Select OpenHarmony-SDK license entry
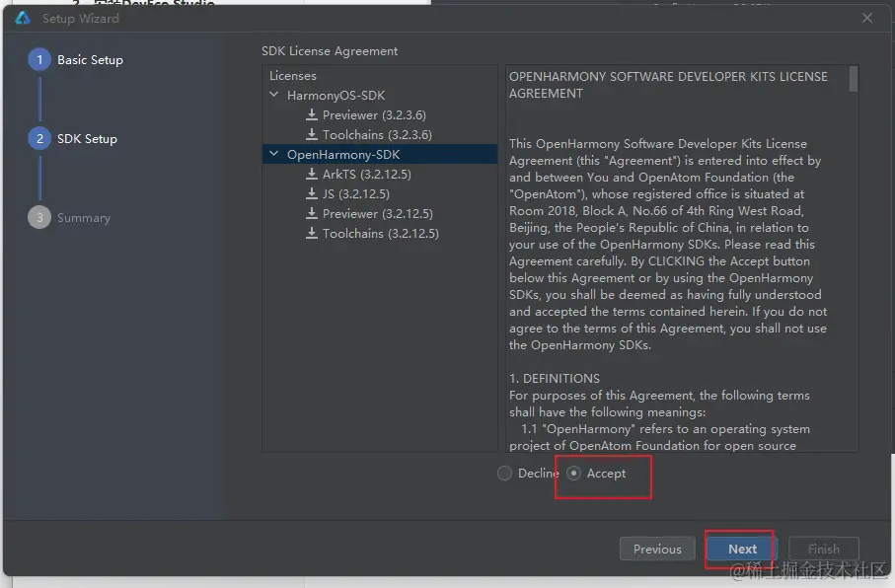 point(343,155)
